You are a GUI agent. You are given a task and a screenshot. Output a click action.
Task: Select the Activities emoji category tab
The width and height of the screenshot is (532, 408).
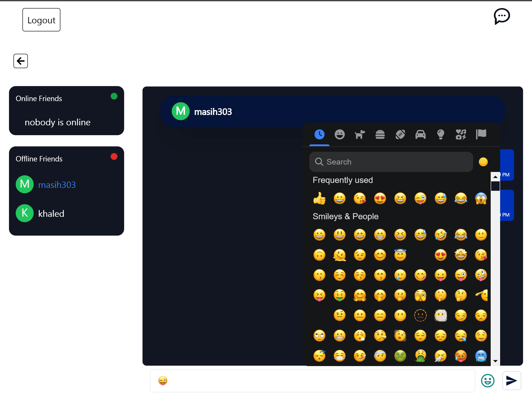(400, 134)
